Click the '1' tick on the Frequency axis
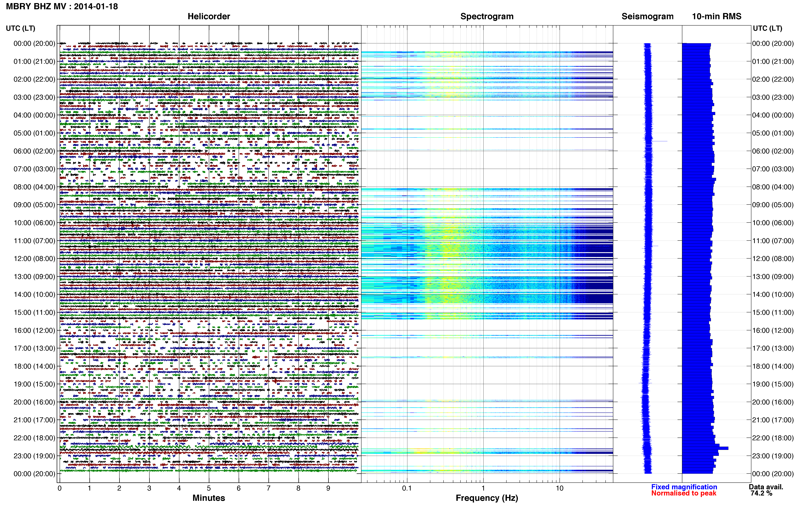The image size is (812, 508). [x=483, y=488]
